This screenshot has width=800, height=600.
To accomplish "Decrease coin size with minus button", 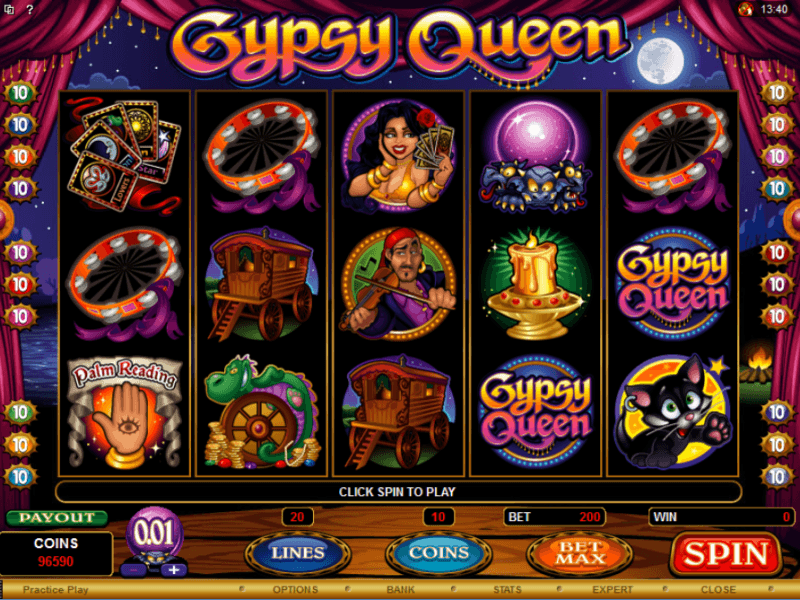I will click(134, 570).
